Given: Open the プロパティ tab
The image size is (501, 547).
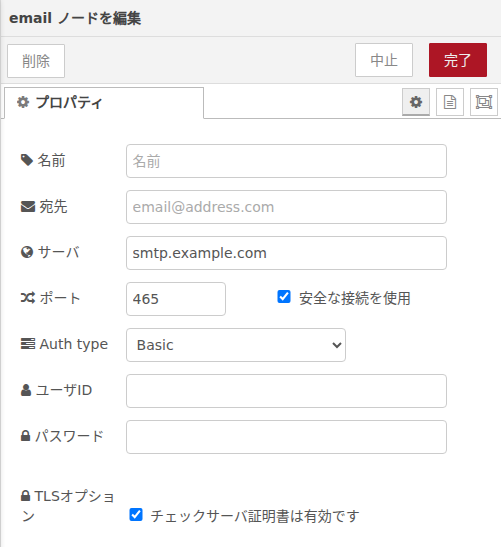Looking at the screenshot, I should click(104, 103).
